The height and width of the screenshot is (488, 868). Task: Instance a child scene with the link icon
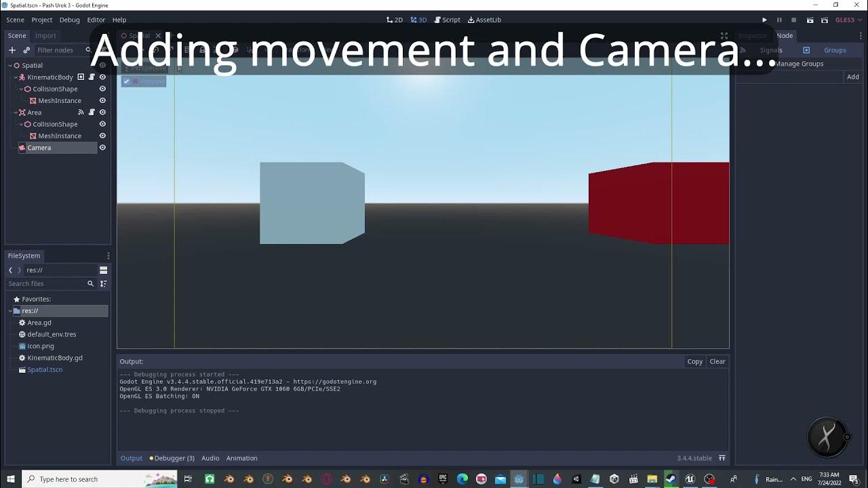[x=26, y=50]
